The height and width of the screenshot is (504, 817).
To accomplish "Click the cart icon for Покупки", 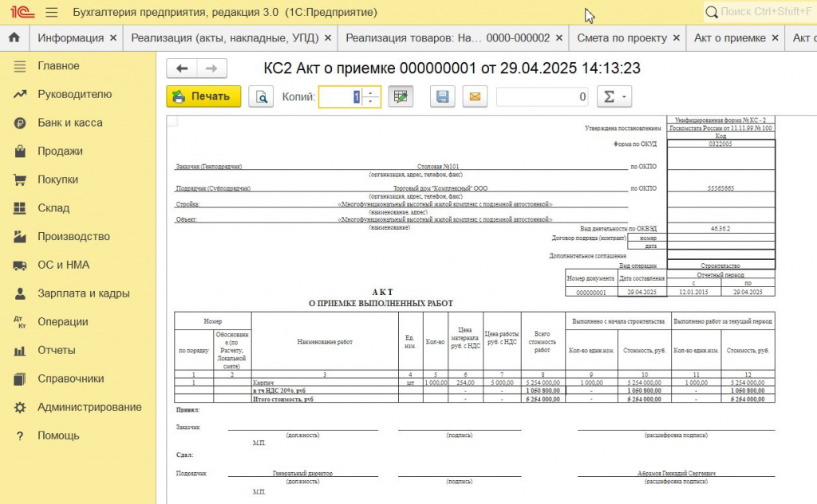I will [20, 179].
